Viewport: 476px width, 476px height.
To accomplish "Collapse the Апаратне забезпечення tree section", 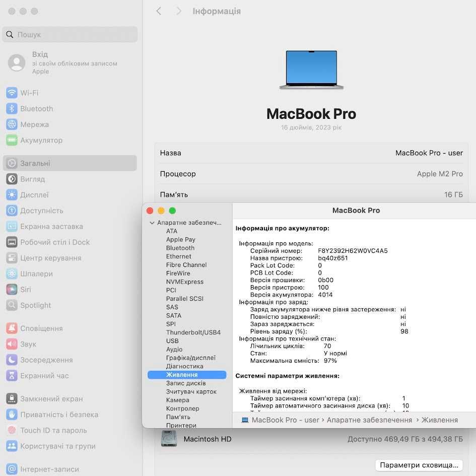I will click(152, 223).
